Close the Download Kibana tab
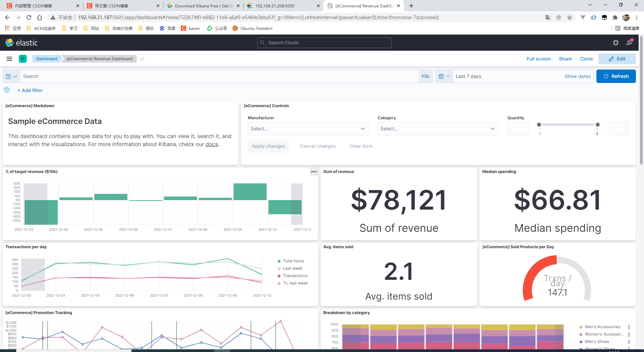This screenshot has width=644, height=352. coord(238,6)
